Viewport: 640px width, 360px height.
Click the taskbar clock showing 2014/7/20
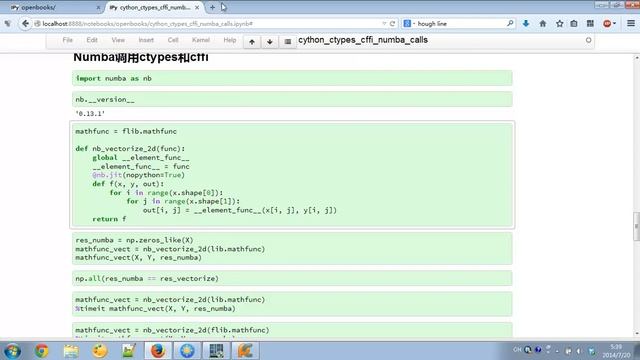click(x=616, y=351)
